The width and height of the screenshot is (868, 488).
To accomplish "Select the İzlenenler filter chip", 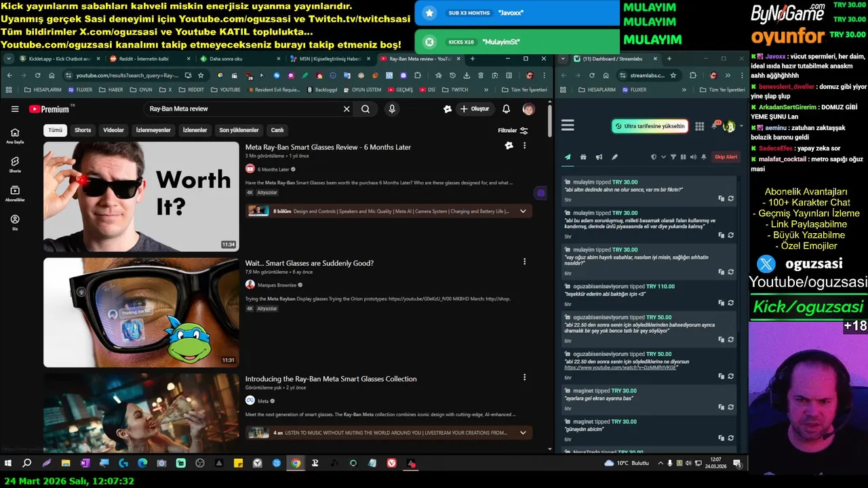I will [195, 130].
